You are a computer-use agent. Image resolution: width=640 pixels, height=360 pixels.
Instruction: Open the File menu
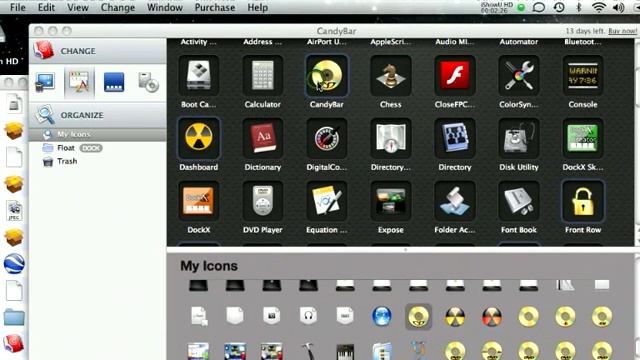click(x=18, y=7)
